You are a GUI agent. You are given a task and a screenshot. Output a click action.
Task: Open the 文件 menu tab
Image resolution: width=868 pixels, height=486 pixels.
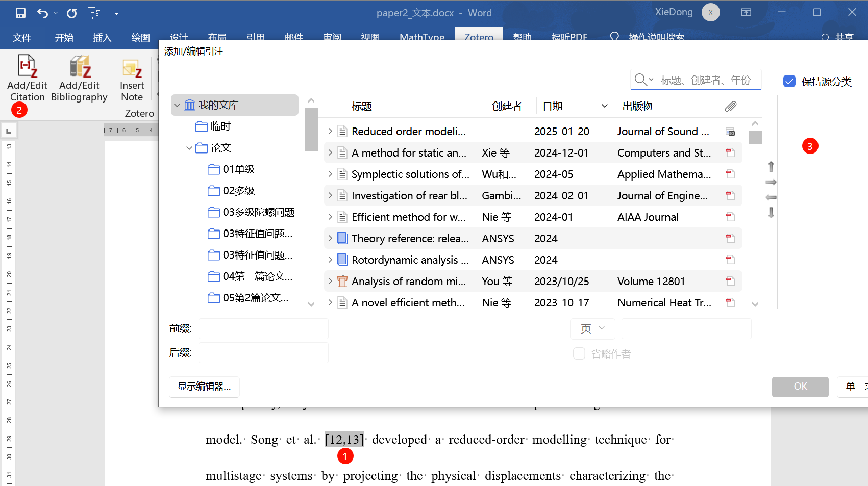point(22,38)
